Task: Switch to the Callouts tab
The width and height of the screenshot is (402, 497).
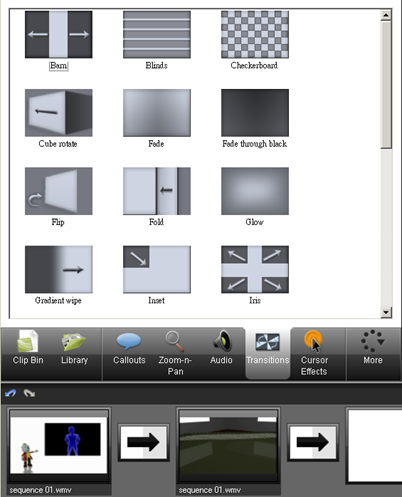Action: pos(129,347)
